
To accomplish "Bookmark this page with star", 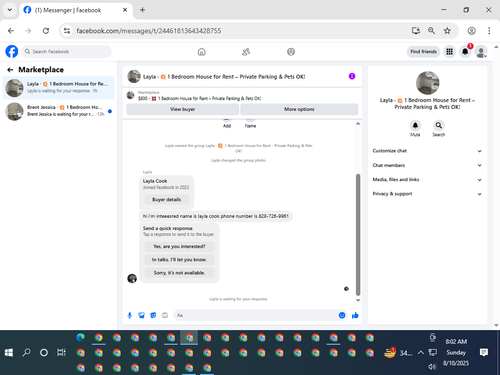I will click(447, 31).
